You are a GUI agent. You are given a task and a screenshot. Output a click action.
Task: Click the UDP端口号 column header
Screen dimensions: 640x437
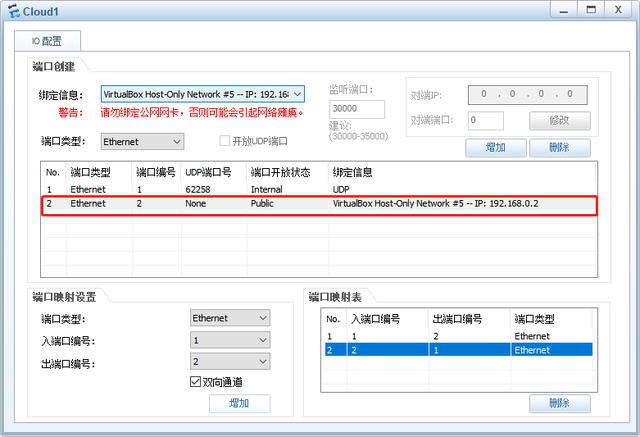point(214,172)
